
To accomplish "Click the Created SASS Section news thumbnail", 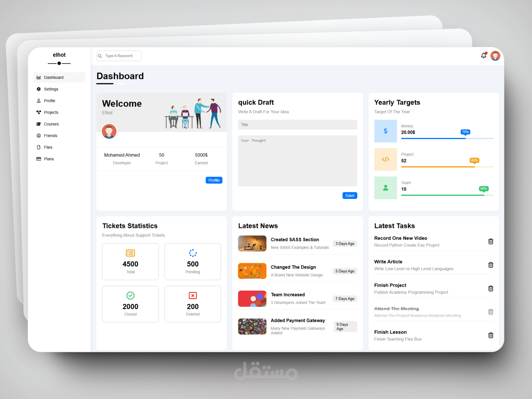I will [x=252, y=243].
